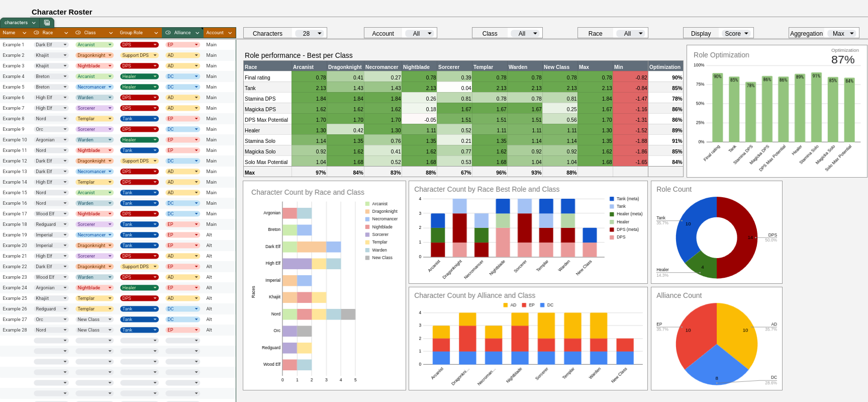The image size is (868, 402).
Task: Open the Name column header menu arrow
Action: 24,33
